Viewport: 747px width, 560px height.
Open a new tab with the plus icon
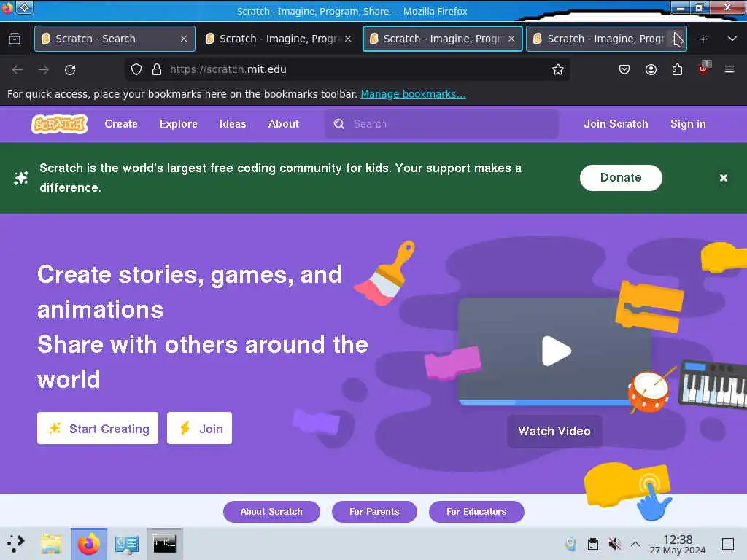(x=703, y=39)
